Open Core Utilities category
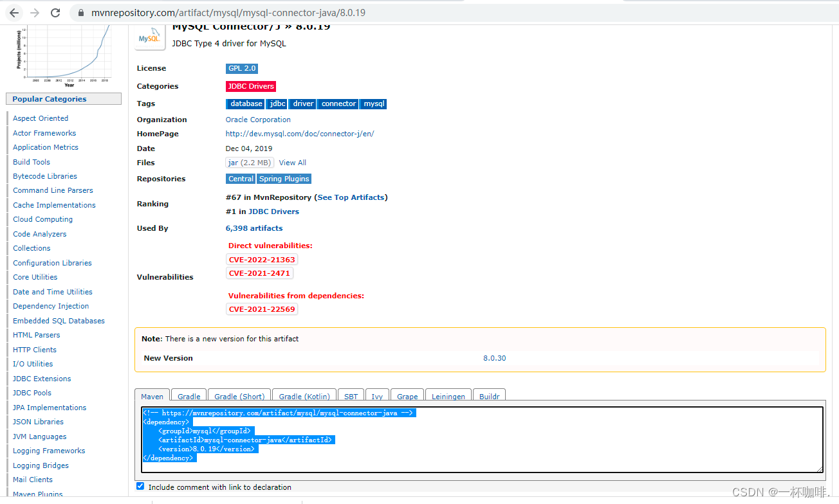 coord(35,277)
